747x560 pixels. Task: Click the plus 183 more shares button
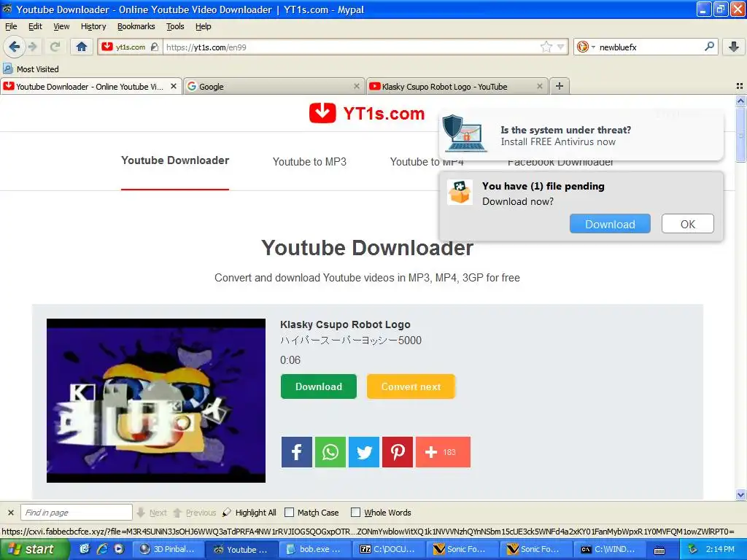click(x=443, y=452)
